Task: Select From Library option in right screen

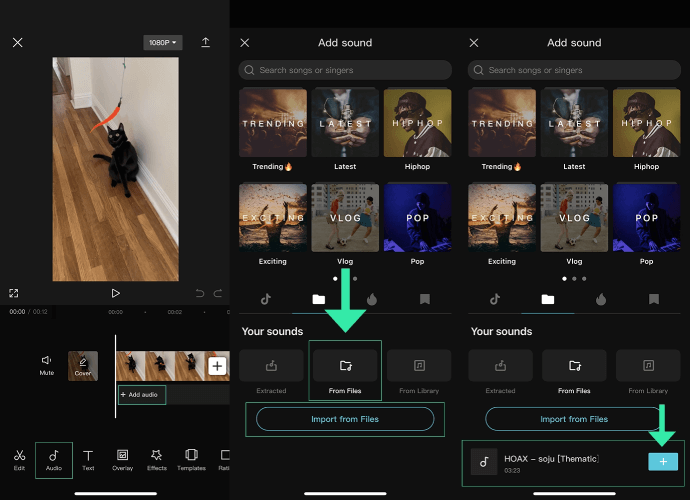Action: tap(648, 372)
